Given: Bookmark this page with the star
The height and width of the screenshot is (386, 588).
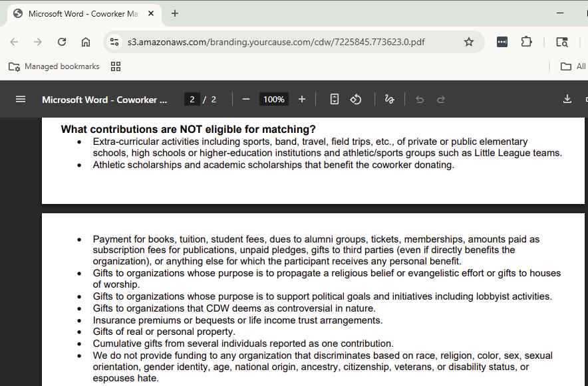Looking at the screenshot, I should tap(469, 42).
